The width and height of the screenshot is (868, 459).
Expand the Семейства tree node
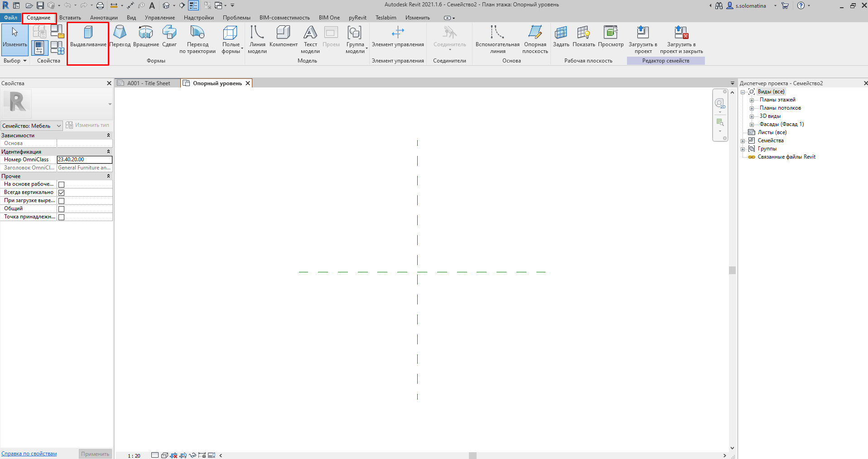[743, 141]
